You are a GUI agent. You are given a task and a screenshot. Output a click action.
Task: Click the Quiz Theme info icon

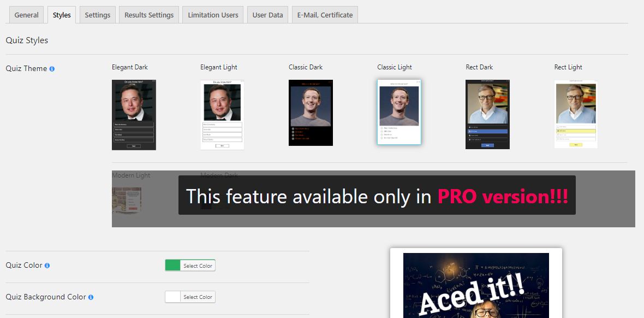[52, 69]
